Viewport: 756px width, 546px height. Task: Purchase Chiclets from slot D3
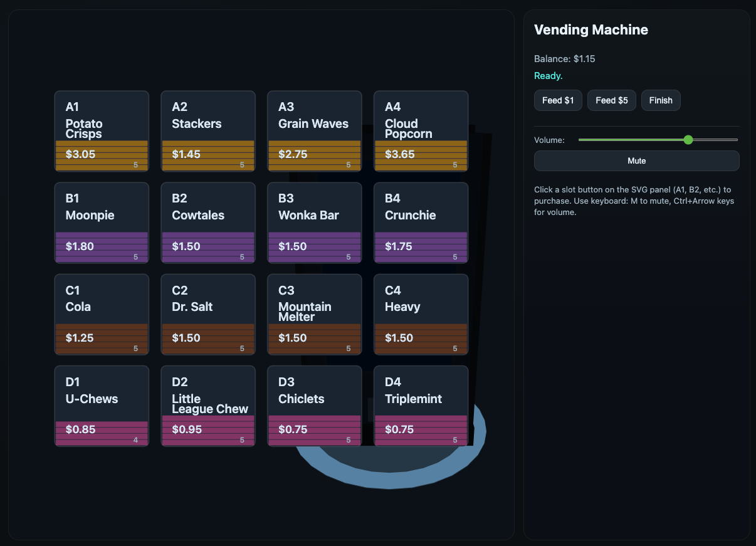pyautogui.click(x=314, y=406)
